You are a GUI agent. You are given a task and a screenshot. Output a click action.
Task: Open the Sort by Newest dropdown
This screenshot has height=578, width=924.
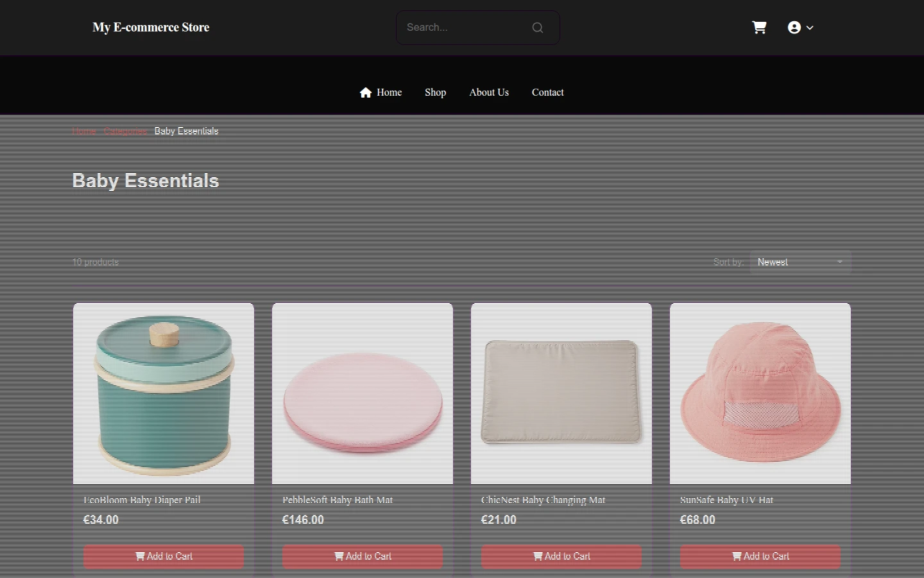[x=800, y=262]
